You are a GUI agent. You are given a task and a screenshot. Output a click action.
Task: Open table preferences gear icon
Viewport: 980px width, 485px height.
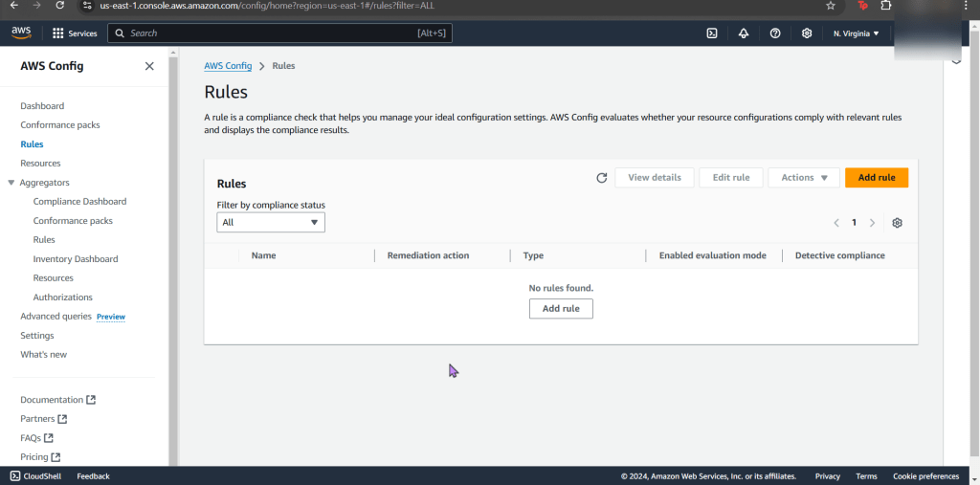point(897,223)
